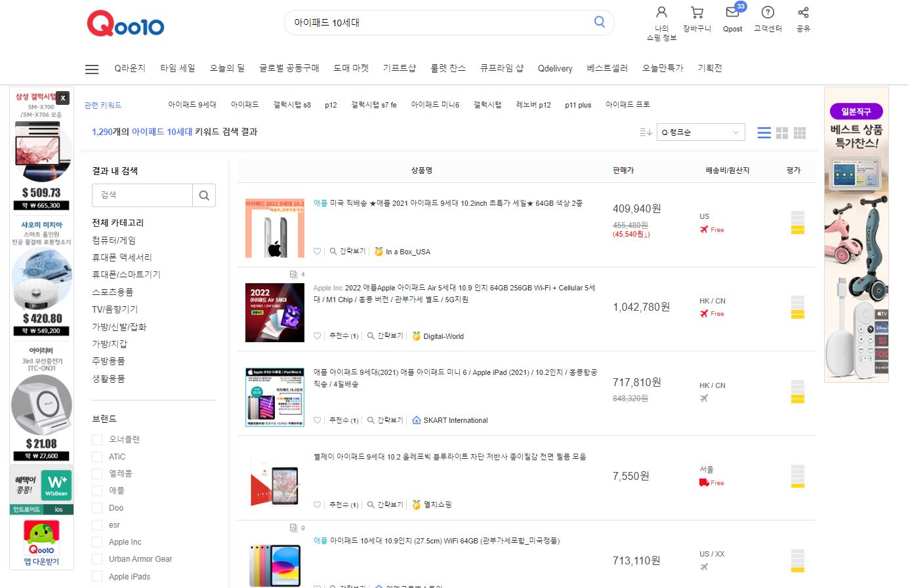This screenshot has width=908, height=588.
Task: Open quick view (간략보기) for the 멸치쇼핑 item
Action: tap(386, 505)
